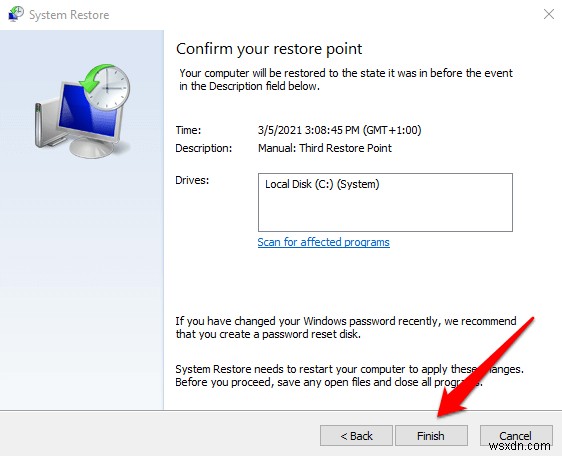Click the Time: label
The width and height of the screenshot is (562, 456).
pos(188,130)
